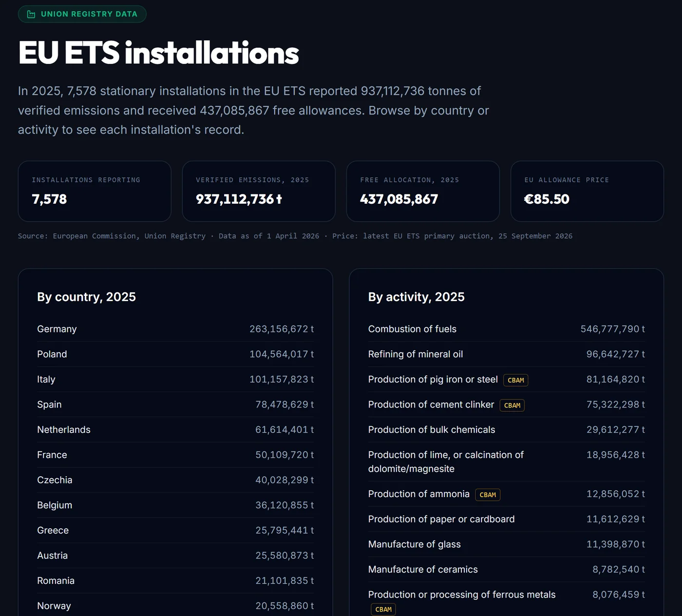Click the Installations Reporting 7,578 card
The height and width of the screenshot is (616, 682).
pyautogui.click(x=95, y=191)
